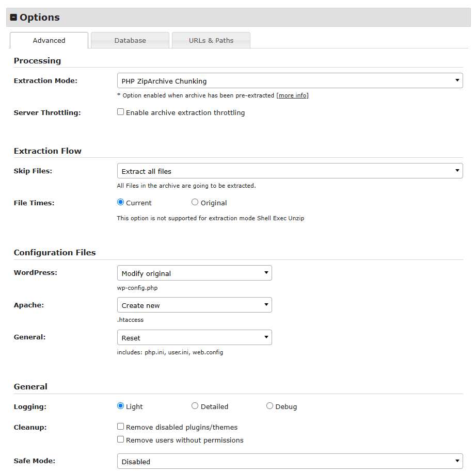Open the URLs & Paths tab

click(x=211, y=40)
